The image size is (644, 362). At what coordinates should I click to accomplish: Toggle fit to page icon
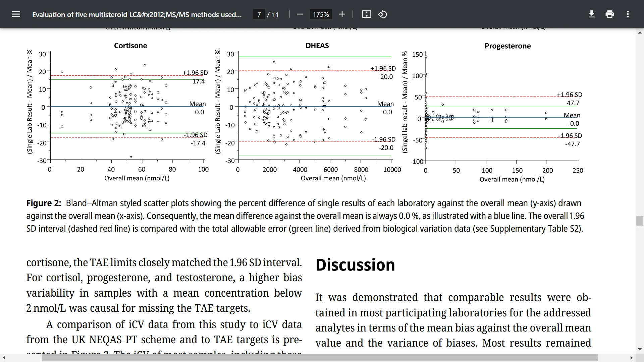pos(366,14)
